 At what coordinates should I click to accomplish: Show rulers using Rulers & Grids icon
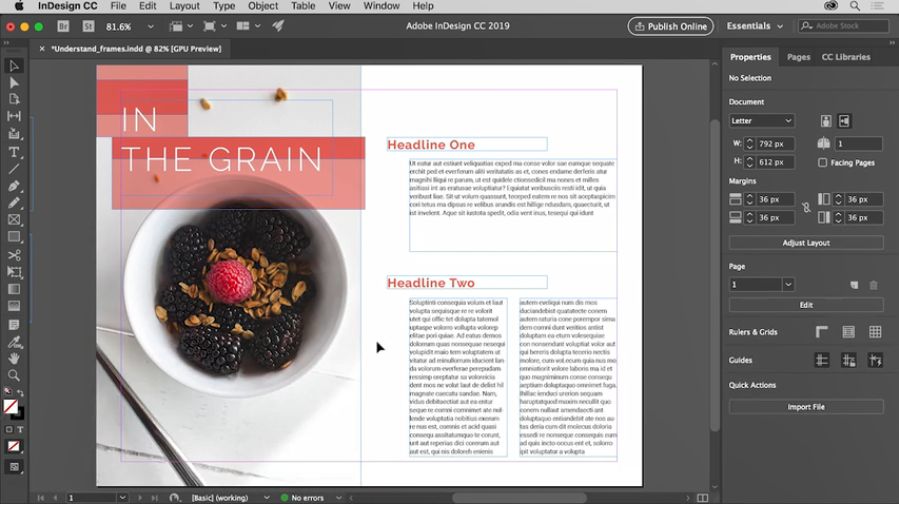[822, 332]
